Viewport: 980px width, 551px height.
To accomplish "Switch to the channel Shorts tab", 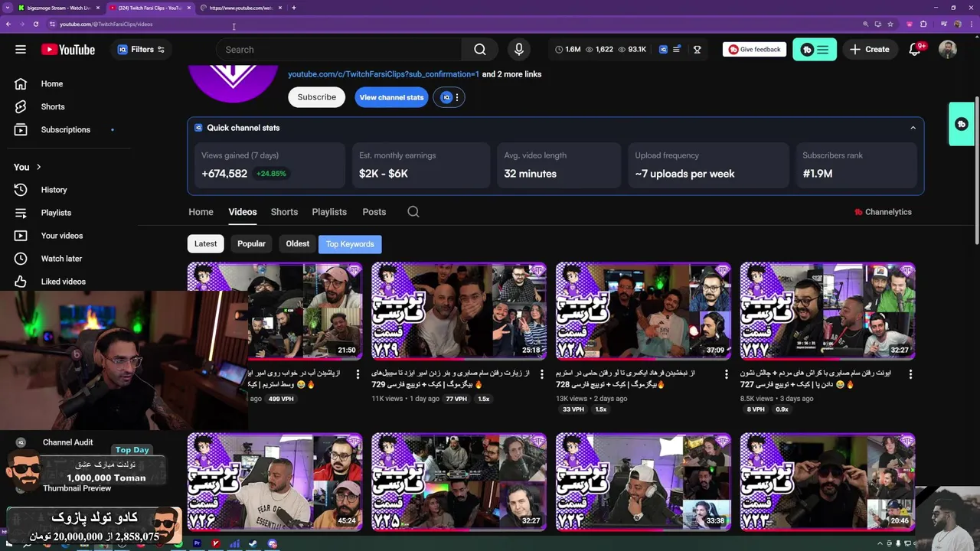I will (x=284, y=212).
